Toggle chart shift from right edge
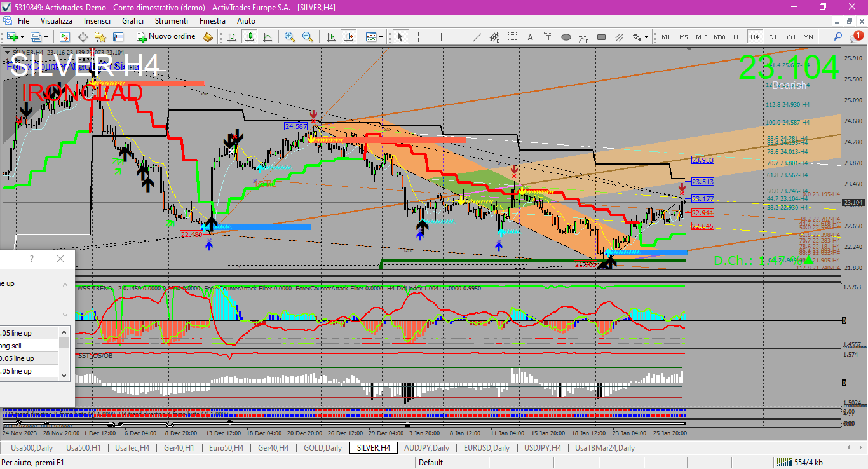Image resolution: width=868 pixels, height=469 pixels. [348, 37]
